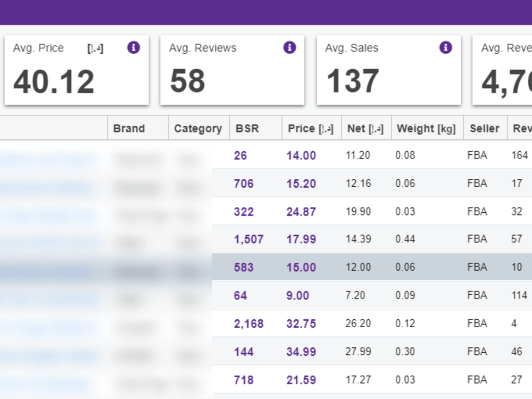Click price 21.59

pos(301,380)
